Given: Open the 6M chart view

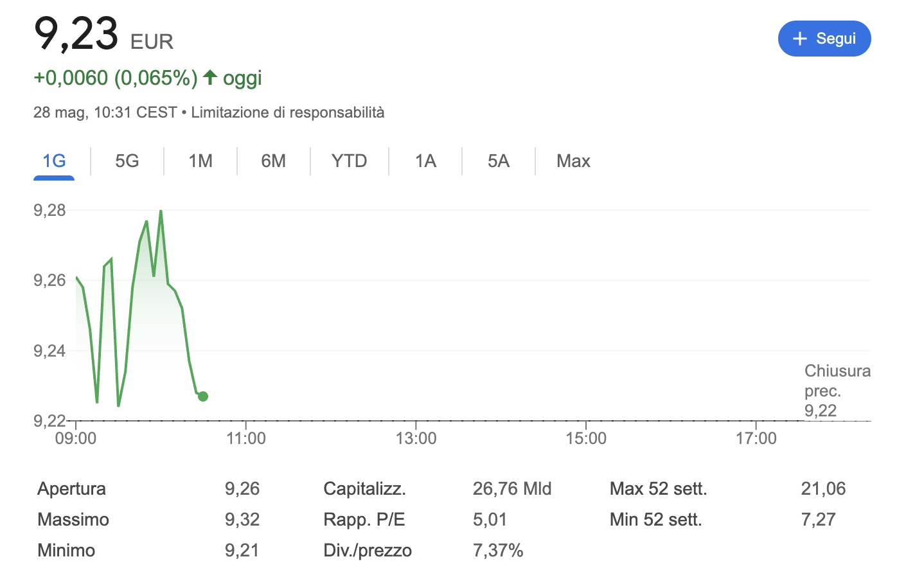Looking at the screenshot, I should click(274, 161).
